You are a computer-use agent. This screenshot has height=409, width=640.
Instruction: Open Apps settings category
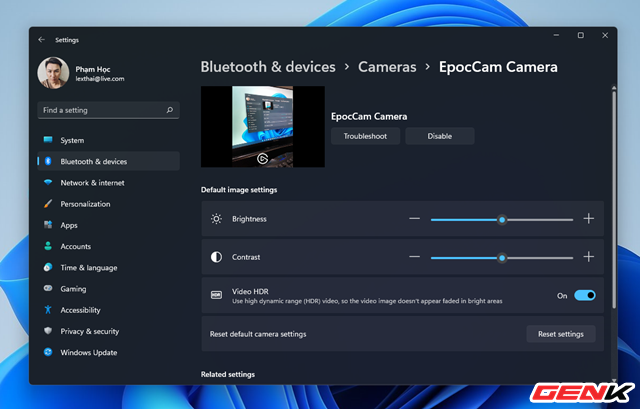tap(108, 225)
